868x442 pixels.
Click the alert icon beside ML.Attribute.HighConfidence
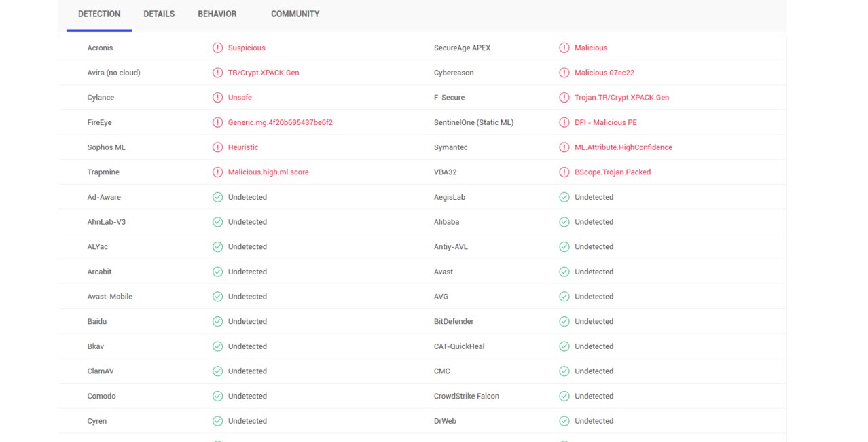tap(564, 147)
